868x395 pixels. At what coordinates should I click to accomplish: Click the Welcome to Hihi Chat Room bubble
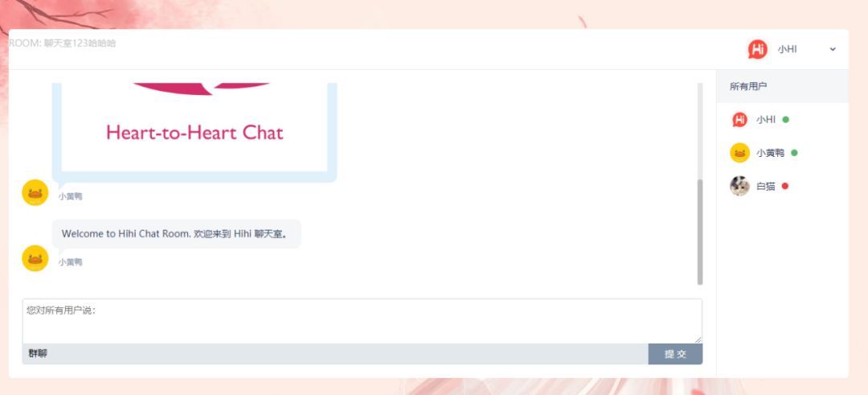pos(176,234)
